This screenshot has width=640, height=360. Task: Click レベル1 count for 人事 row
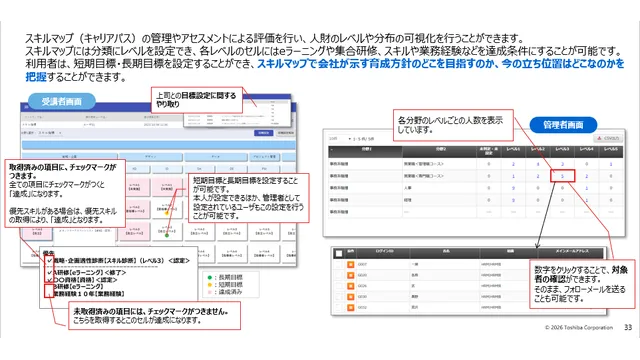(513, 188)
